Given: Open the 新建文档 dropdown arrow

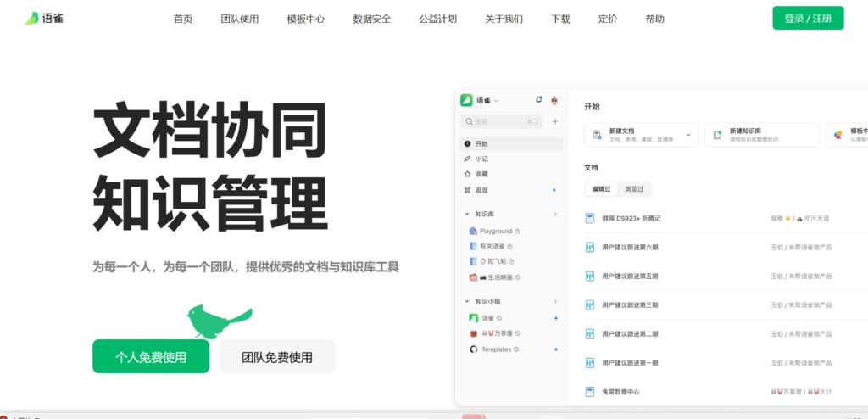Looking at the screenshot, I should point(687,135).
